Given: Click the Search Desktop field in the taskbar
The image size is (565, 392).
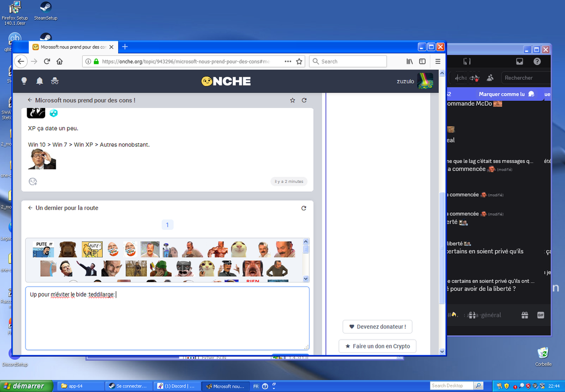Looking at the screenshot, I should click(x=452, y=386).
